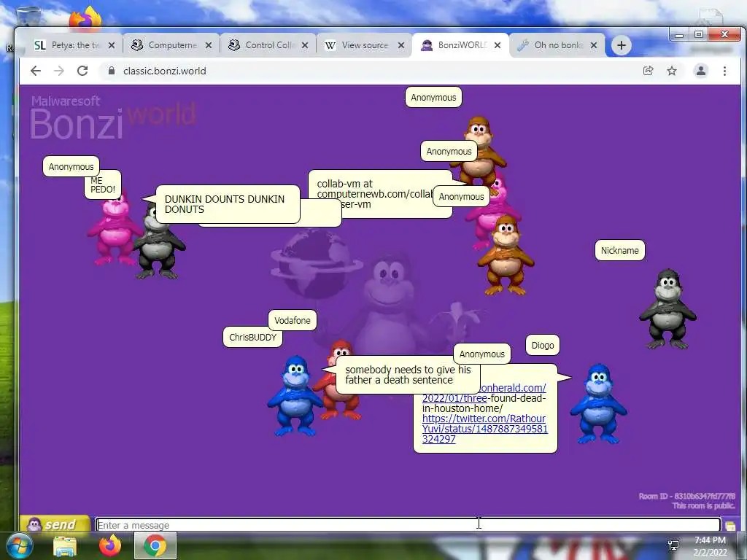Open a new tab with the plus button
This screenshot has height=560, width=747.
tap(622, 45)
